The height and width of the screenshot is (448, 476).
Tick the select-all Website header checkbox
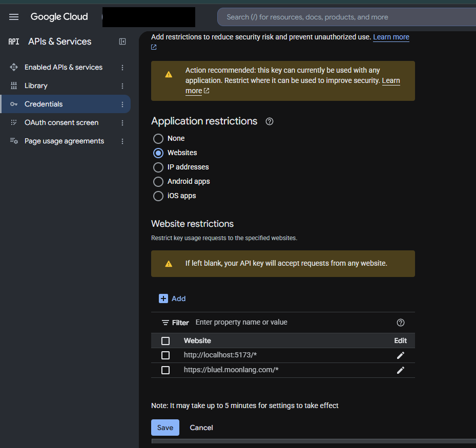[165, 341]
